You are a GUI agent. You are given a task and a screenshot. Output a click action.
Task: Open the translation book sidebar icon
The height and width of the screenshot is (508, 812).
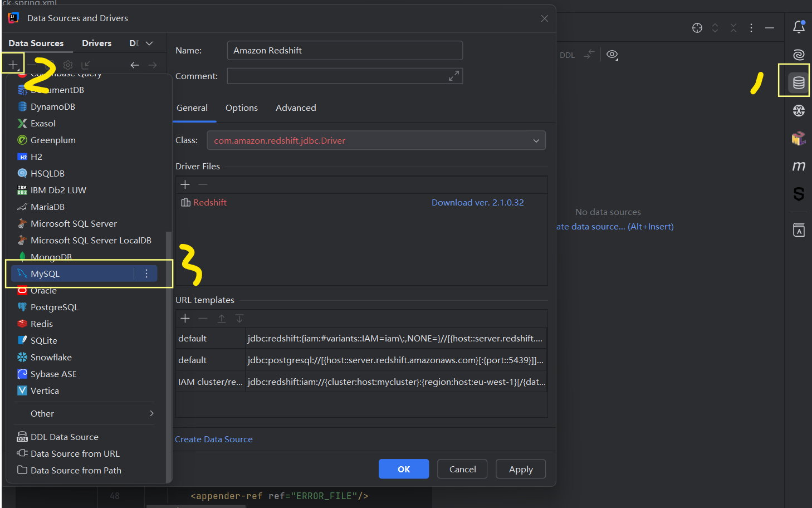click(799, 229)
